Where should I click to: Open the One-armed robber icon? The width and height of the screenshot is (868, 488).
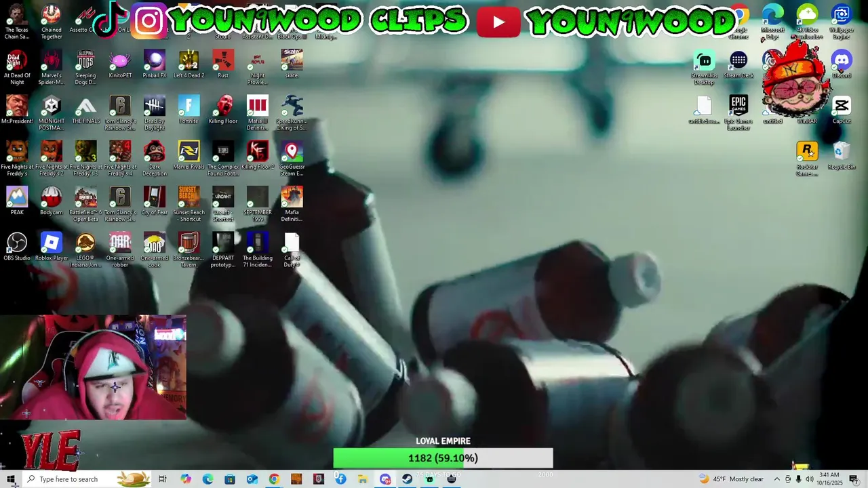(x=120, y=249)
